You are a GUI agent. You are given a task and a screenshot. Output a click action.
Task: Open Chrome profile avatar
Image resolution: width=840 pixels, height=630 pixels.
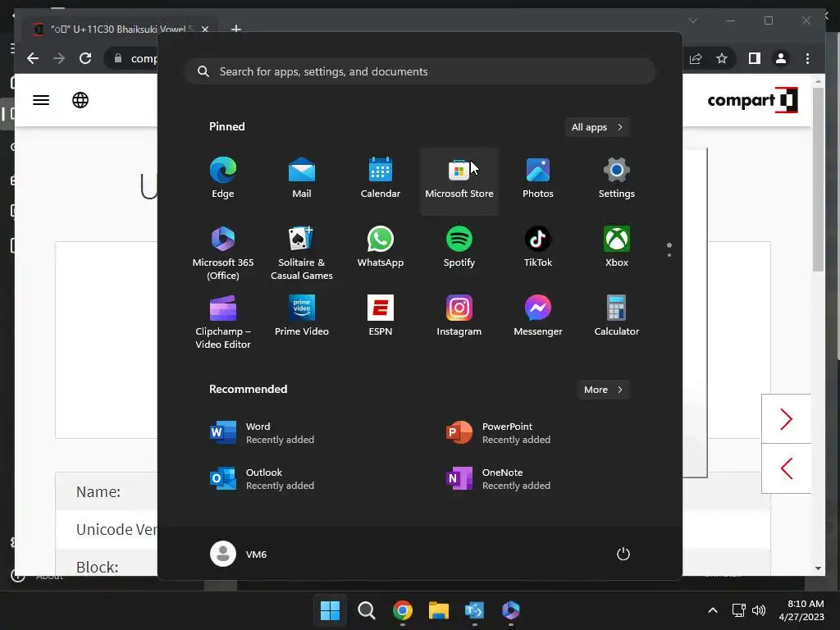[781, 58]
